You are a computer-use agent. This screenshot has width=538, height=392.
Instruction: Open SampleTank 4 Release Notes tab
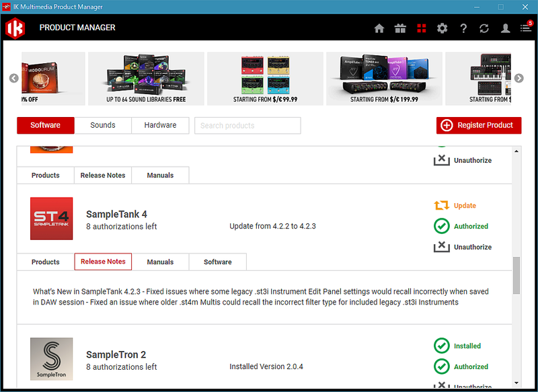click(103, 262)
